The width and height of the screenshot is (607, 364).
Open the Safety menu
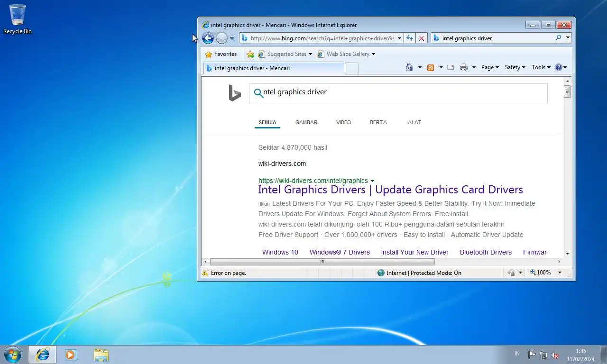click(515, 67)
